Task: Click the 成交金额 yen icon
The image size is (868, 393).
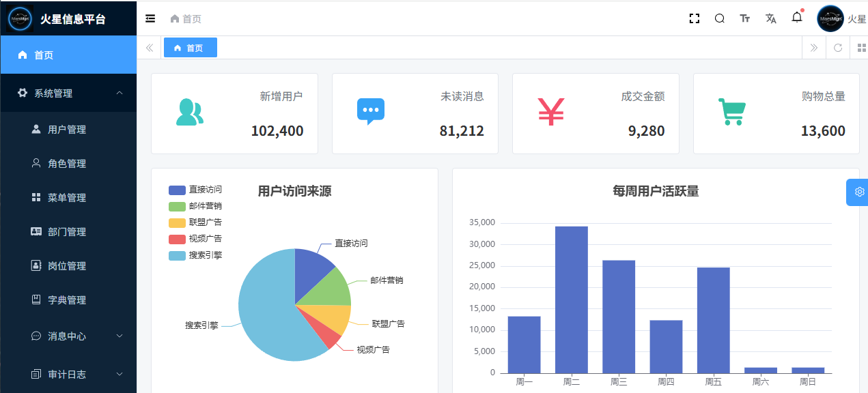Action: point(551,113)
